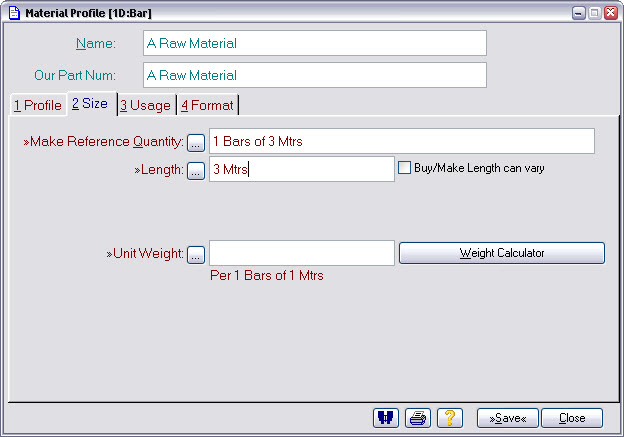The height and width of the screenshot is (437, 624).
Task: Click the Our Part Num label
Action: pos(75,75)
